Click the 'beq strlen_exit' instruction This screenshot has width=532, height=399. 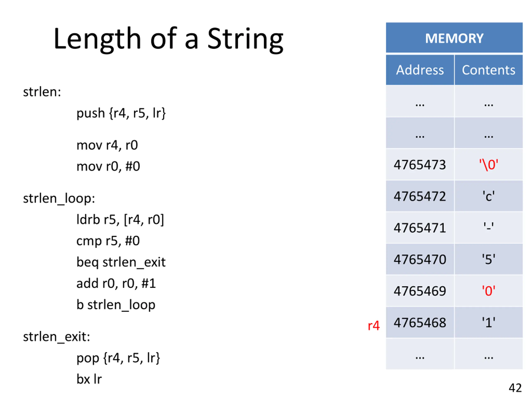121,262
